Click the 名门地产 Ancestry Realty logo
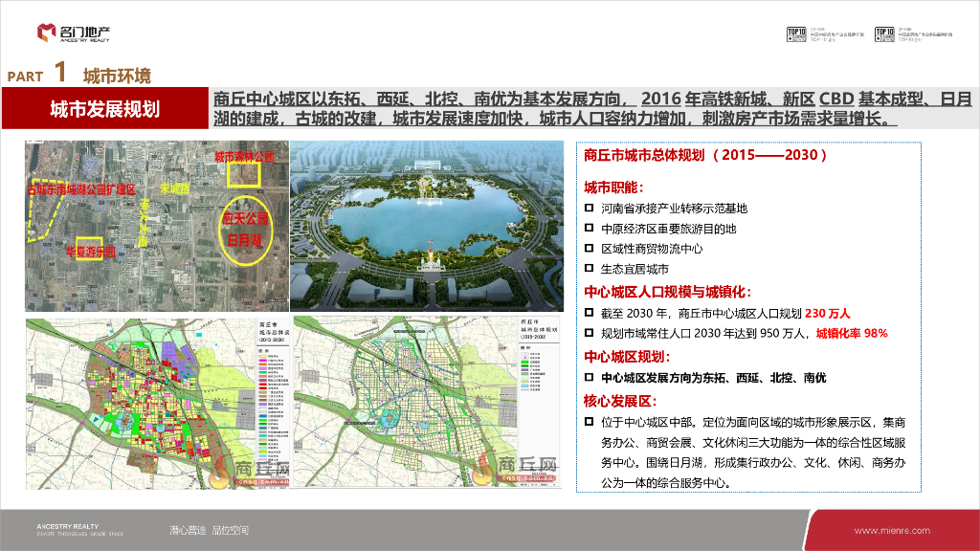The height and width of the screenshot is (551, 980). 74,33
